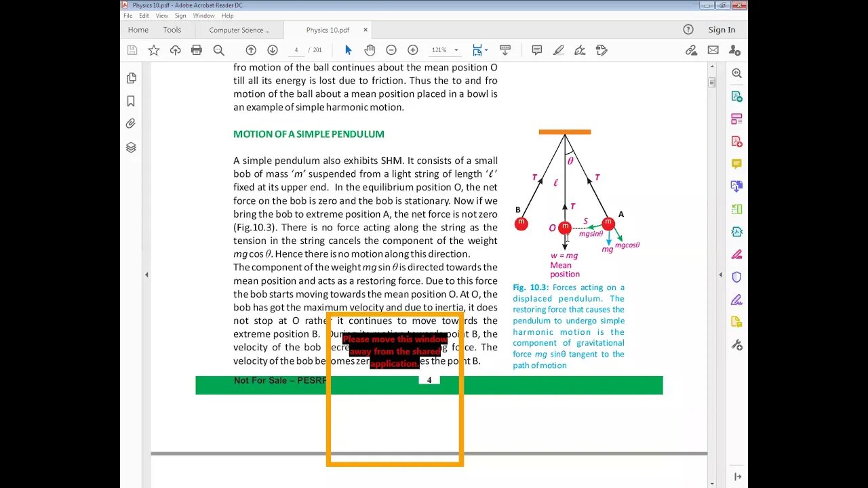
Task: Switch to the Computer Science document tab
Action: click(x=239, y=30)
